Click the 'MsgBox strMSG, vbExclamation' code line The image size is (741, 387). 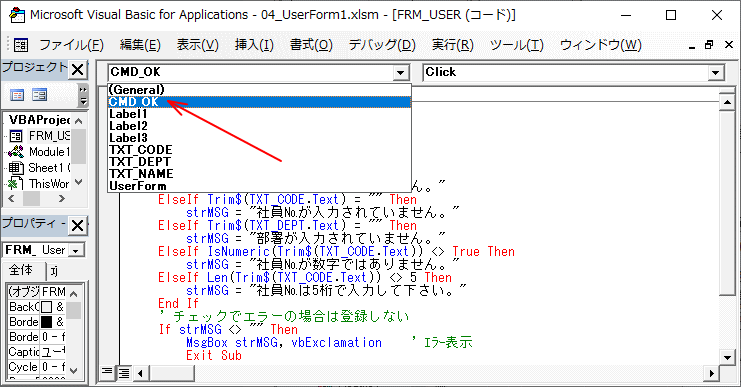[284, 343]
